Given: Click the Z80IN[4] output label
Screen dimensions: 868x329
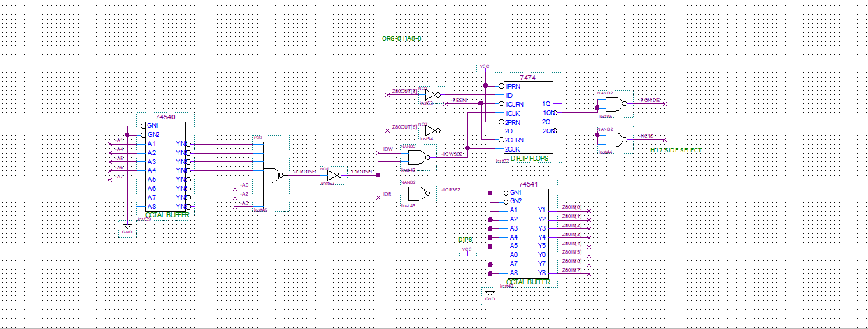Looking at the screenshot, I should coord(571,243).
